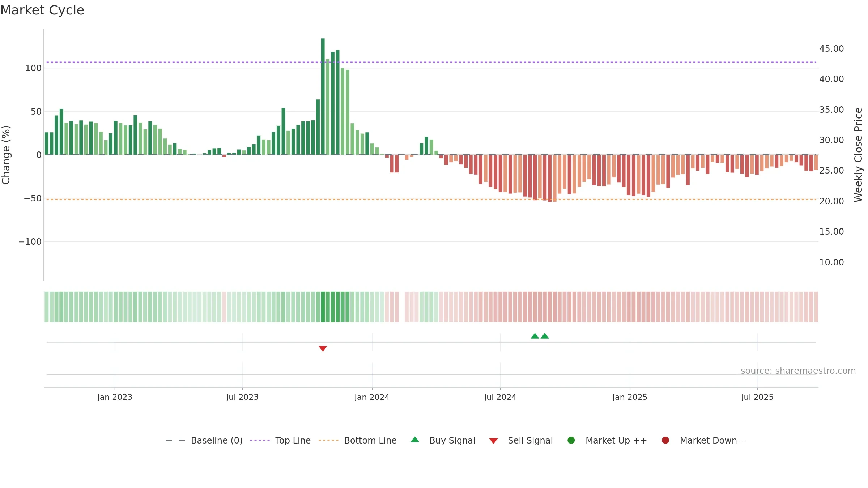Click the Jul 2025 axis label
868x488 pixels.
pyautogui.click(x=757, y=397)
